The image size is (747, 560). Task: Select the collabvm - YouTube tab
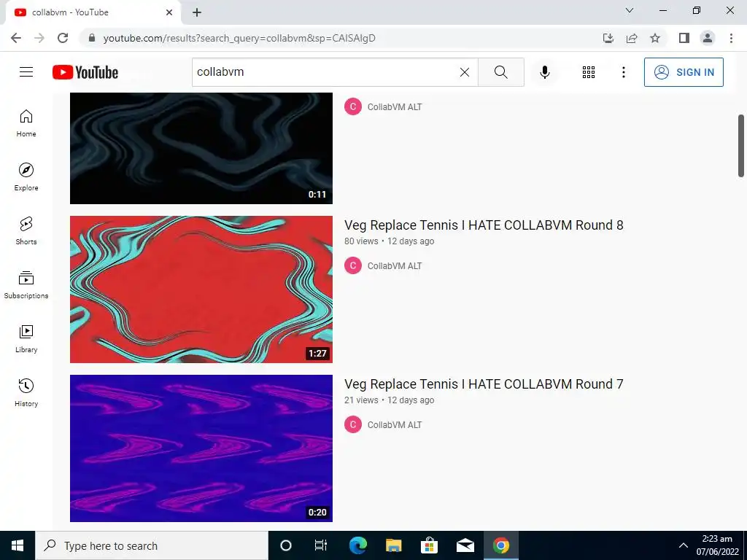point(93,12)
